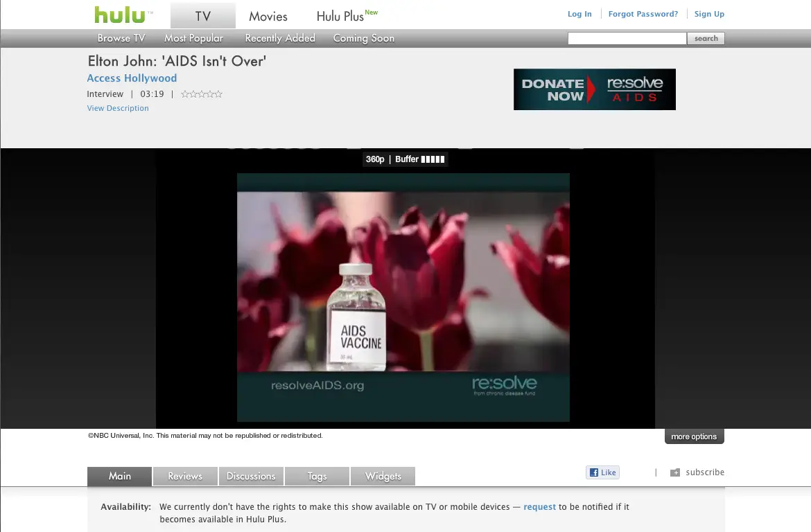This screenshot has width=811, height=532.
Task: Switch to the Reviews tab
Action: tap(185, 476)
